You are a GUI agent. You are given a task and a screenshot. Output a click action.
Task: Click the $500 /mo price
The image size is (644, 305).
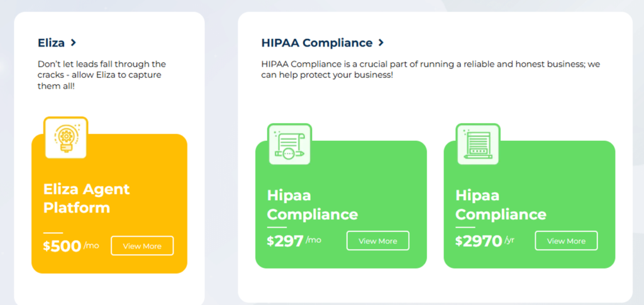(x=71, y=246)
